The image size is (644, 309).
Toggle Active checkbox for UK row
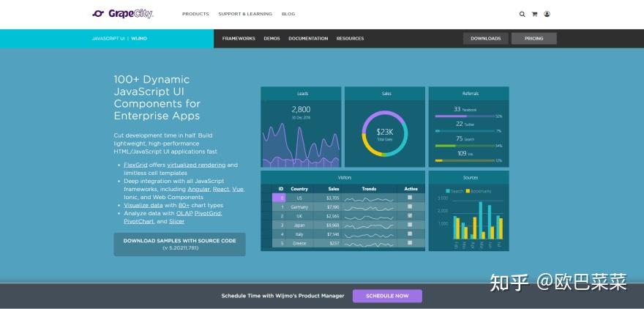[410, 216]
